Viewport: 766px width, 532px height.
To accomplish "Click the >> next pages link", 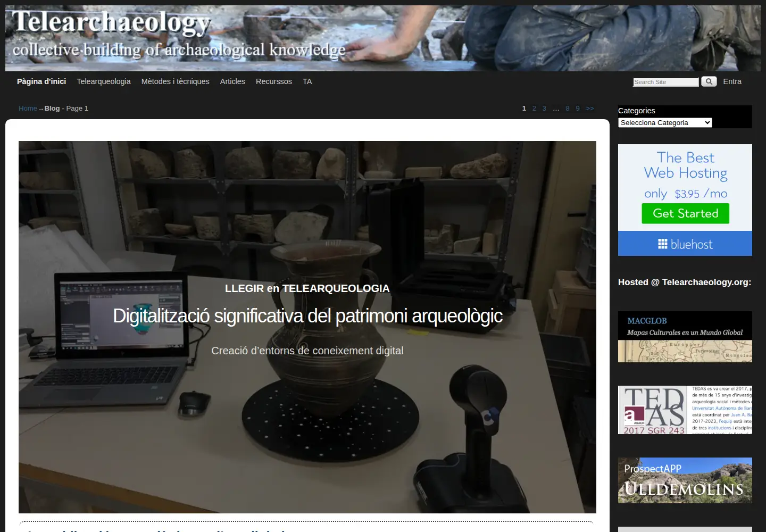I will [x=590, y=109].
